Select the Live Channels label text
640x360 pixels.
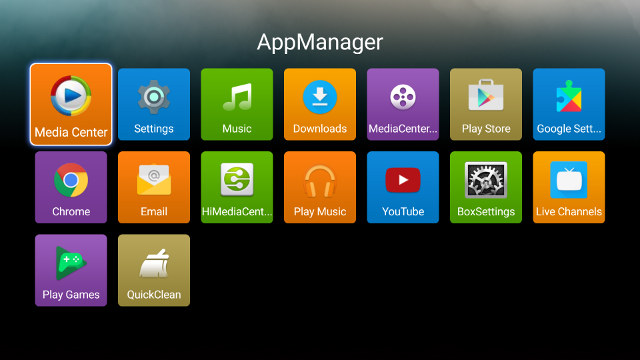coord(569,211)
